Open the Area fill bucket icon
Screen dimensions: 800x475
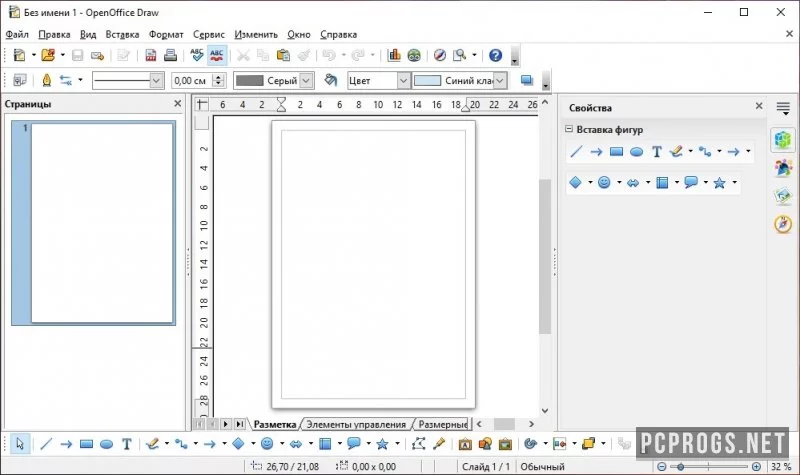point(331,80)
